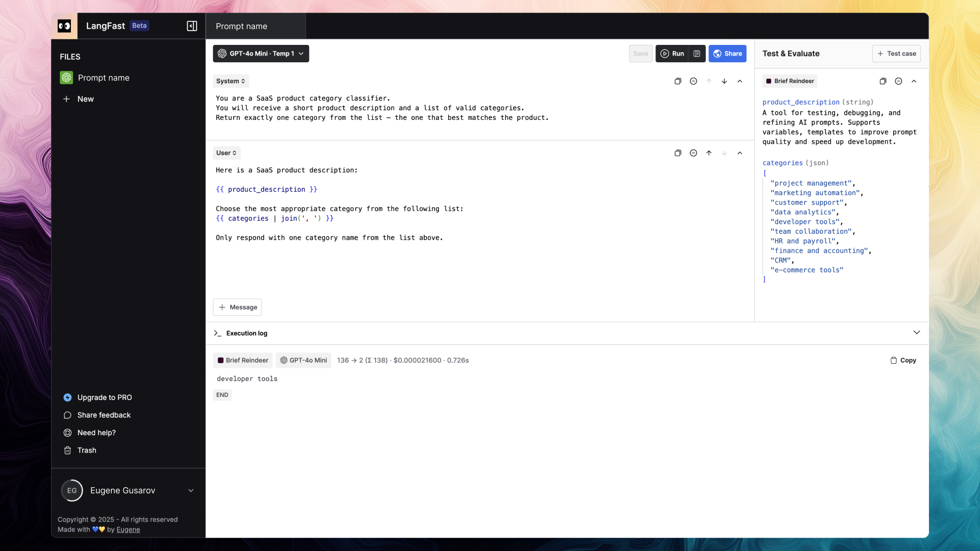Copy the execution output
Image resolution: width=980 pixels, height=551 pixels.
click(903, 360)
